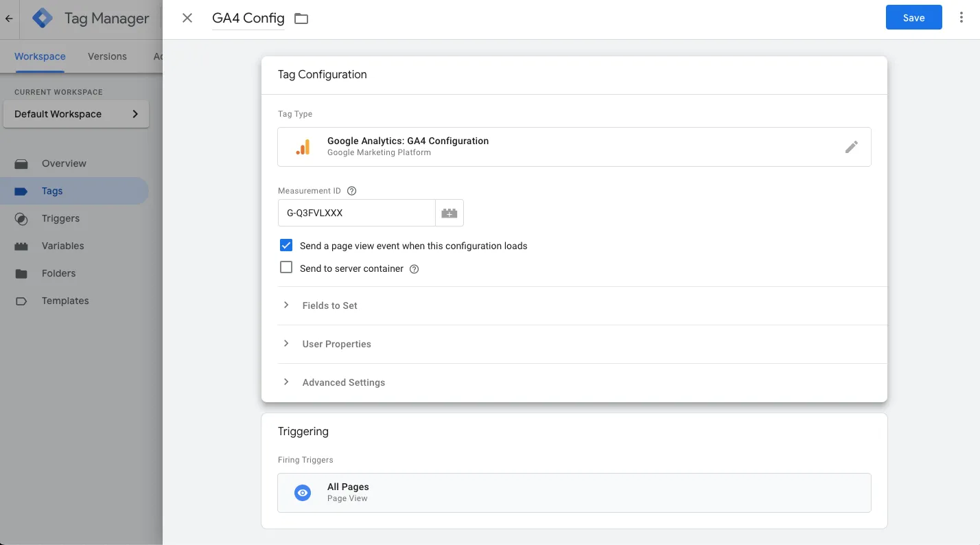Screen dimensions: 980x545
Task: Open the three-dot overflow menu
Action: [961, 16]
